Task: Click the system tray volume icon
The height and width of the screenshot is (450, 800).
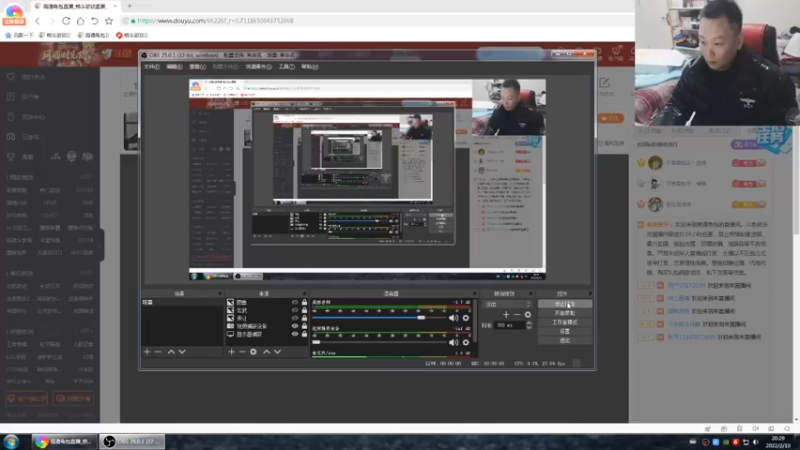Action: click(x=756, y=442)
